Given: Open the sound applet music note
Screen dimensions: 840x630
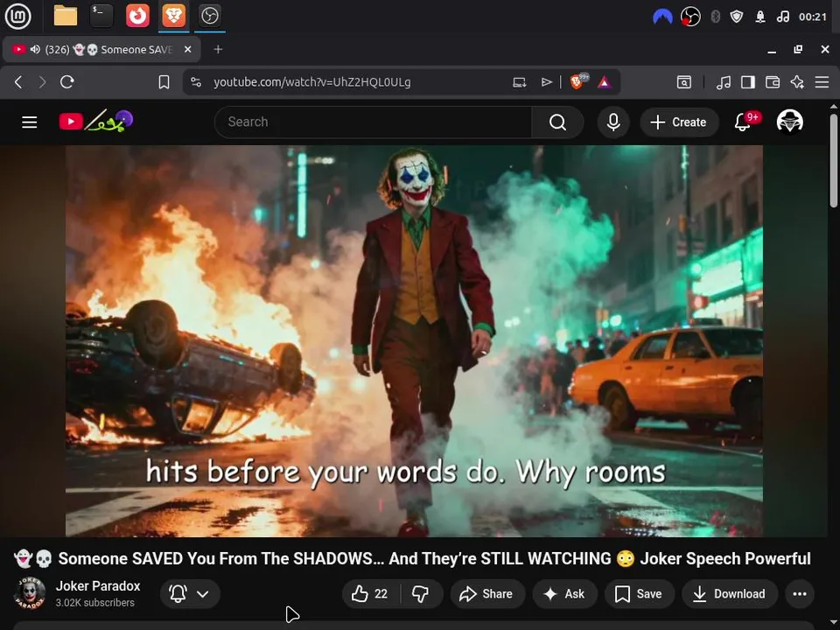Looking at the screenshot, I should pyautogui.click(x=782, y=17).
